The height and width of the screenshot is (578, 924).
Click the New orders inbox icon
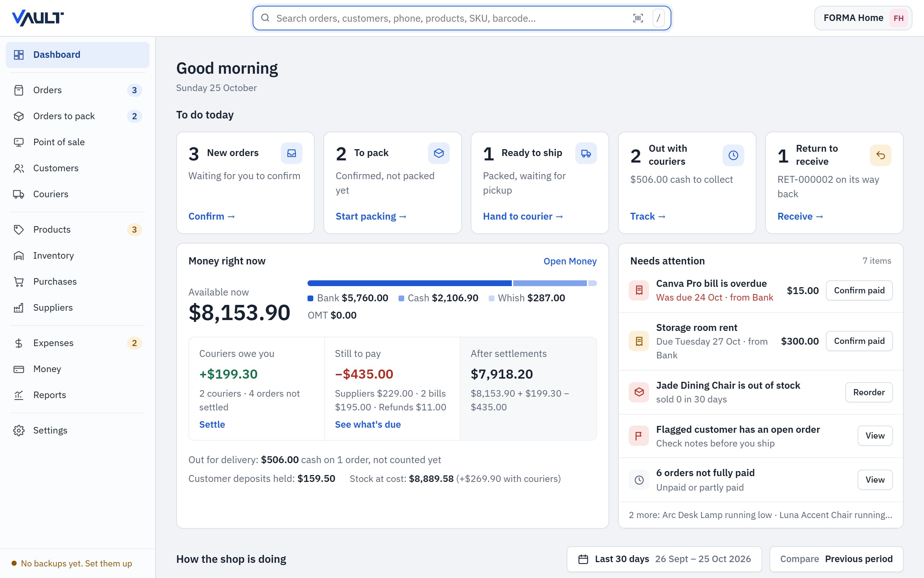point(291,153)
